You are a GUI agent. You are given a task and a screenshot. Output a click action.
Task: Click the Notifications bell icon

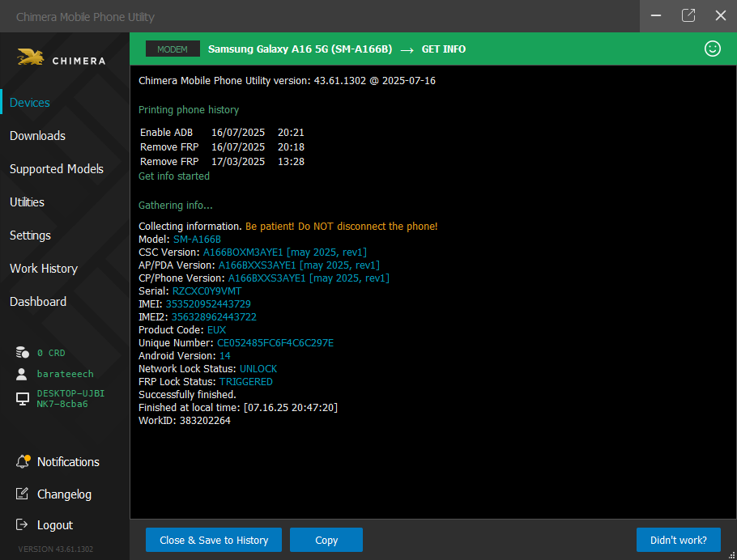[23, 461]
